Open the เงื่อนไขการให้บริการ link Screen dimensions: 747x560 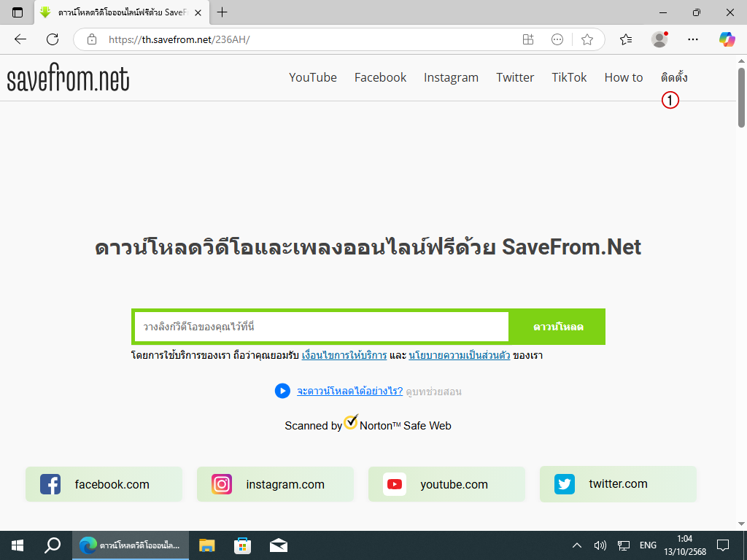[x=344, y=356]
